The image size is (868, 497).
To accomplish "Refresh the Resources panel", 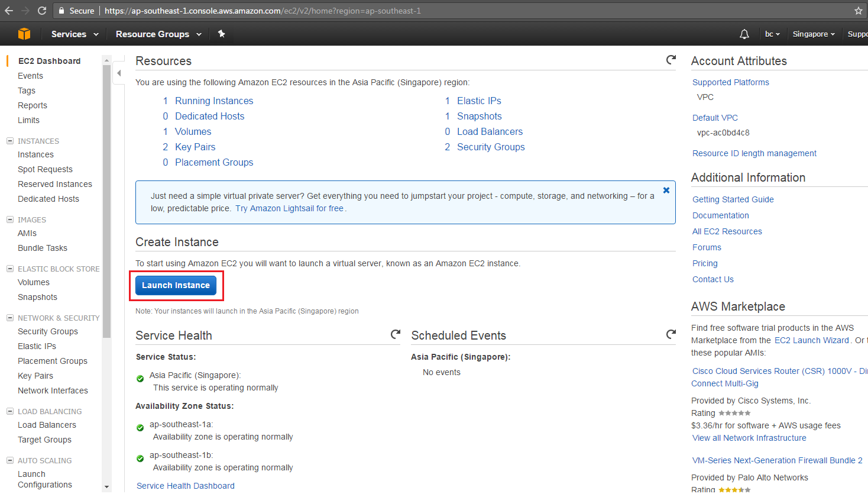I will (x=671, y=59).
